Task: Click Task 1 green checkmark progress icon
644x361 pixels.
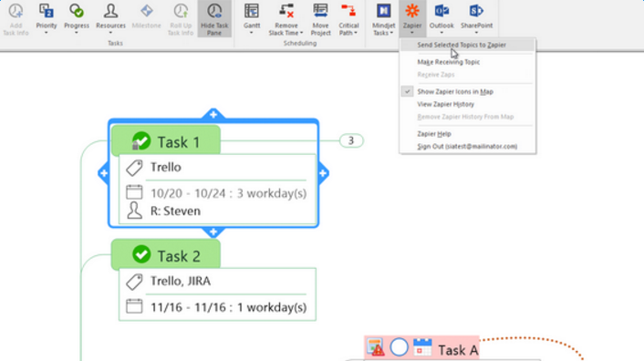Action: coord(140,140)
